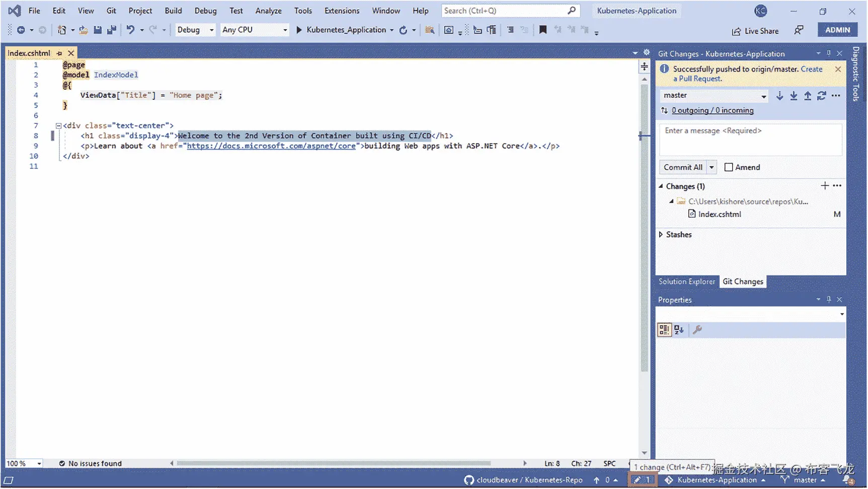
Task: Open the more actions ellipsis beside Sync
Action: tap(836, 96)
